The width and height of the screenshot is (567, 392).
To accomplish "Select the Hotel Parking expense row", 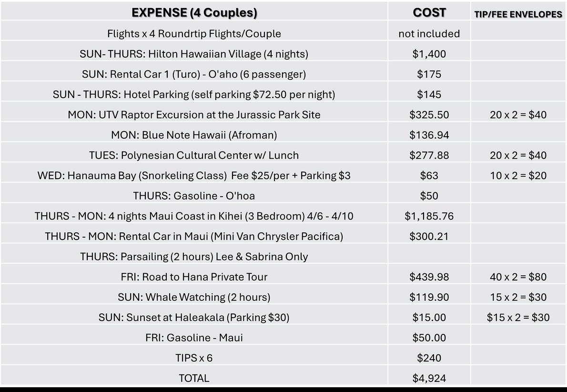I will click(194, 94).
